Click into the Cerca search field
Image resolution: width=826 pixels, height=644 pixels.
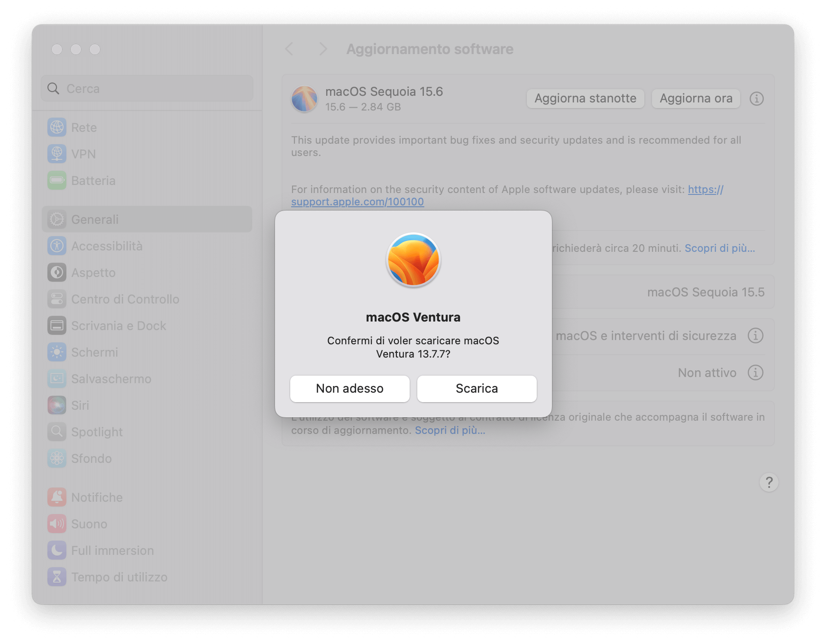pyautogui.click(x=147, y=89)
